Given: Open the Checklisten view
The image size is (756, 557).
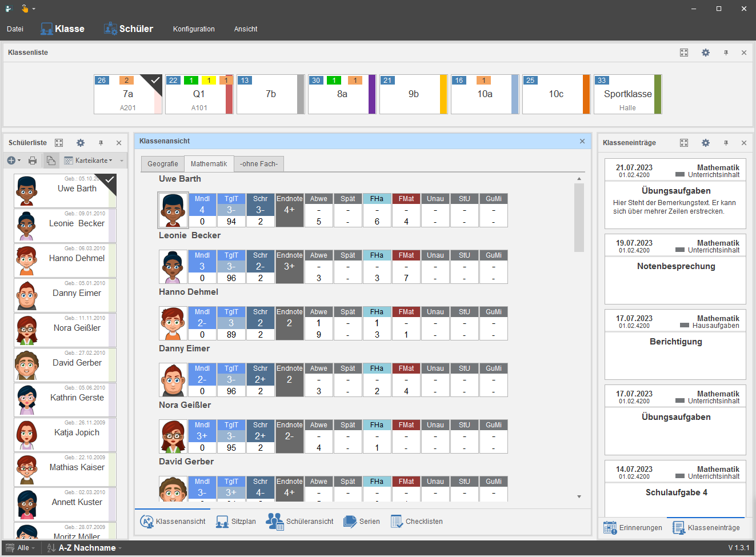Looking at the screenshot, I should pos(417,522).
